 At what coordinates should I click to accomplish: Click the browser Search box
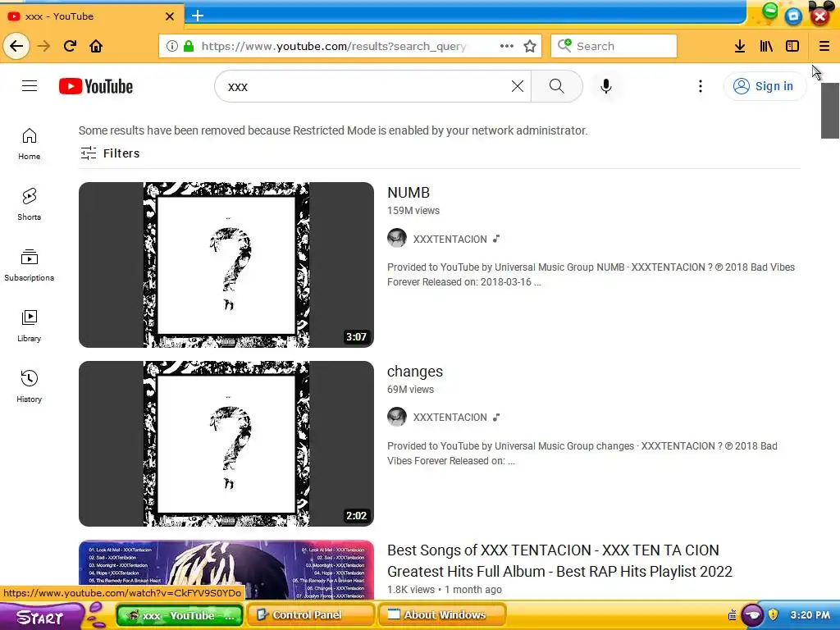pyautogui.click(x=614, y=46)
